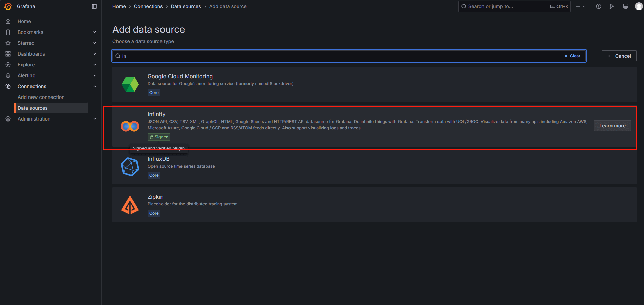This screenshot has width=644, height=305.
Task: Click the monitor icon in top bar
Action: [625, 6]
